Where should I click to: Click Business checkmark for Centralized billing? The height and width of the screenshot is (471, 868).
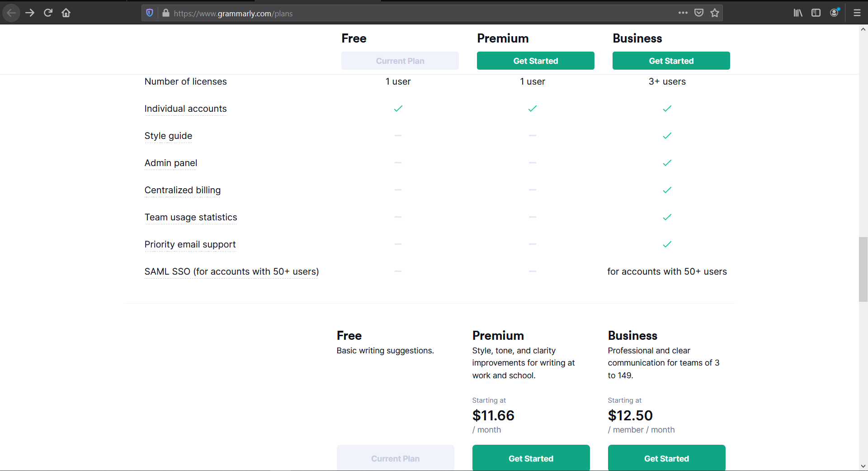[x=667, y=190]
